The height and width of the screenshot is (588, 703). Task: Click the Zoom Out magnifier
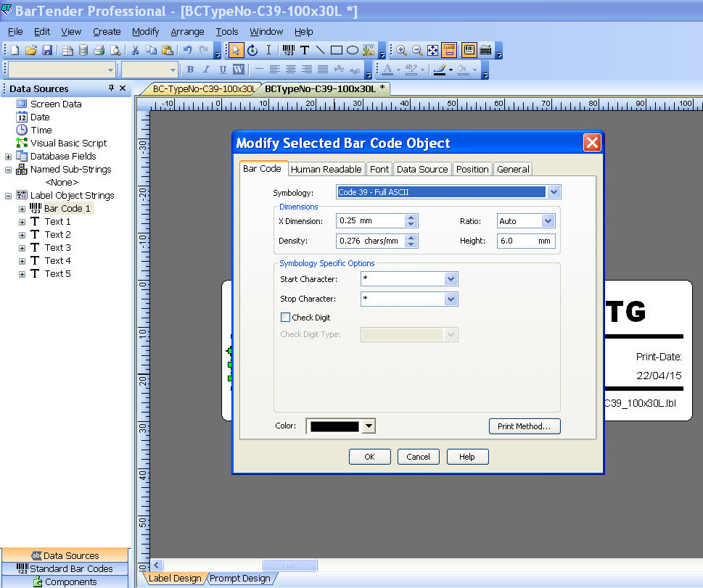[417, 50]
